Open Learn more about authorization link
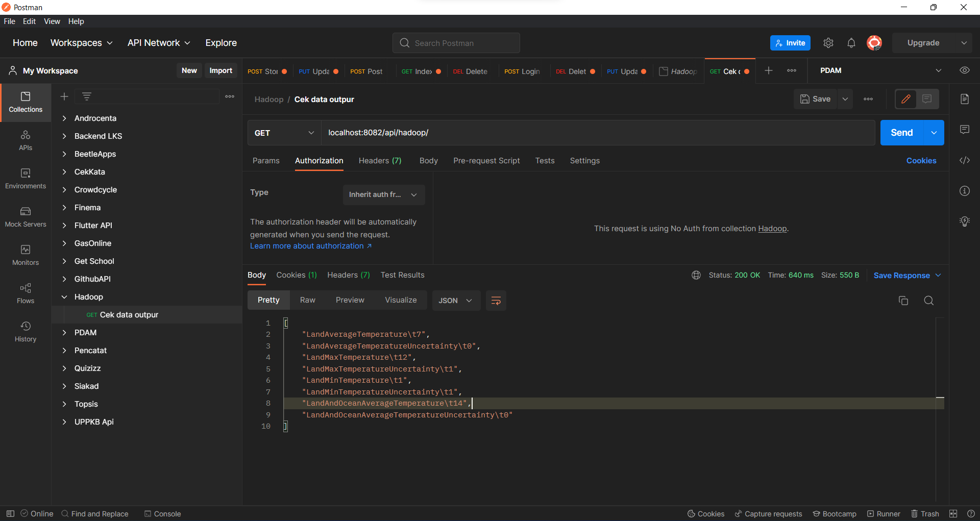This screenshot has width=980, height=521. [x=311, y=246]
